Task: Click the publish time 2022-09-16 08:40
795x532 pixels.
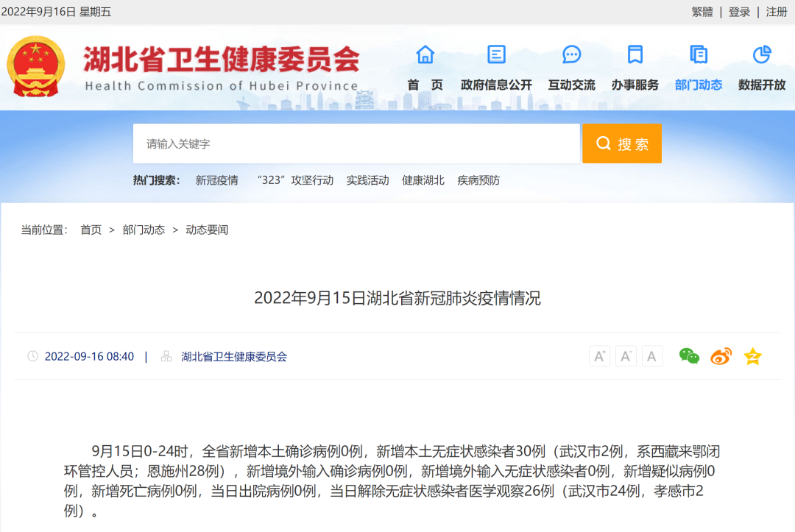Action: (x=89, y=357)
